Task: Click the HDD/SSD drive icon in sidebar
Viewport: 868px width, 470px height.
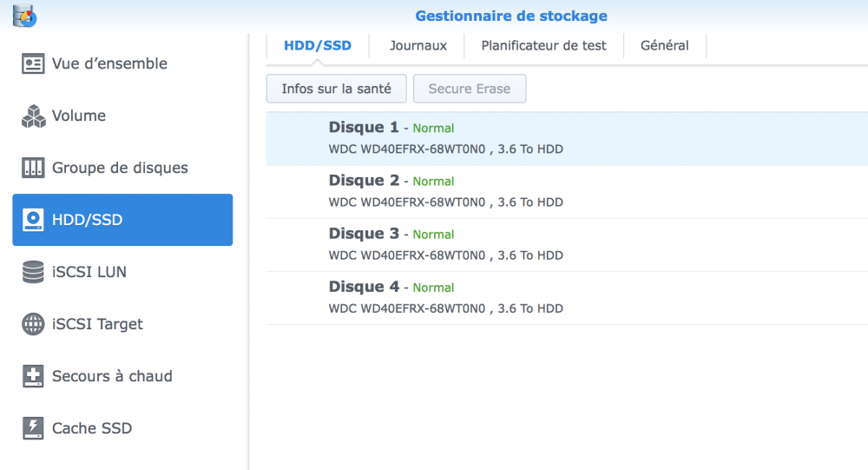Action: pos(33,220)
